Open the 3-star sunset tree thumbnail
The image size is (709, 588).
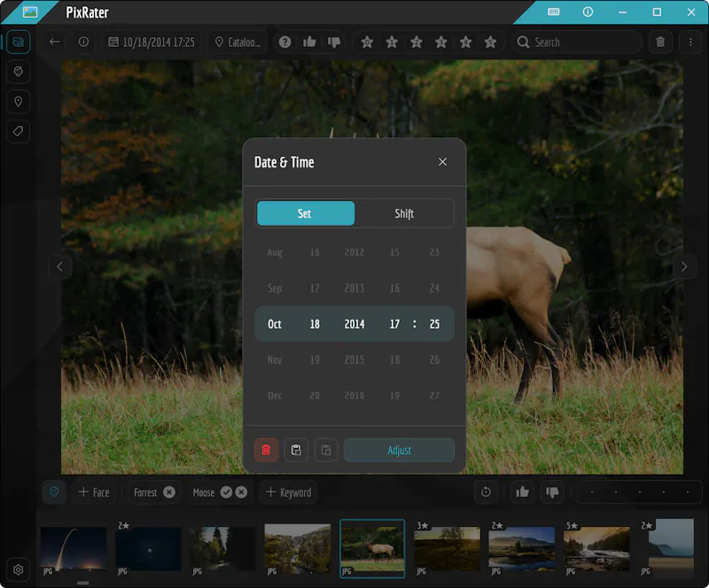[x=448, y=549]
